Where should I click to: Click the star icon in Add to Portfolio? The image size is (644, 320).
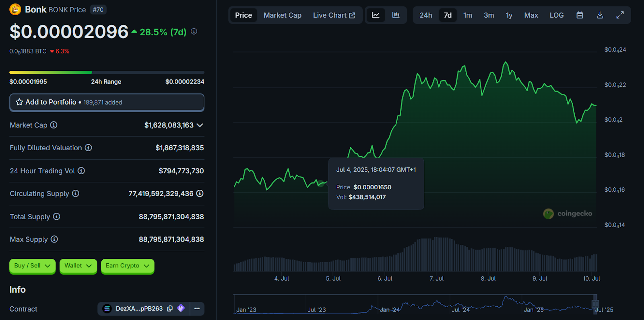point(19,102)
